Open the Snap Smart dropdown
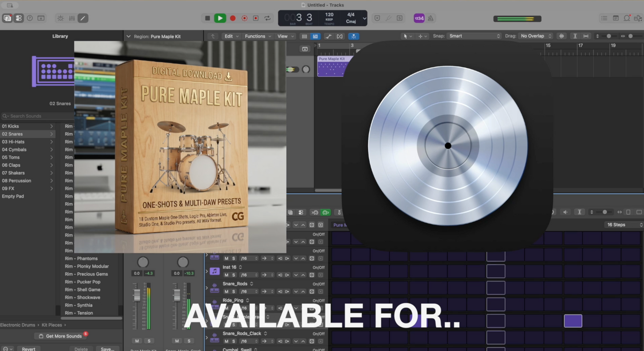Image resolution: width=644 pixels, height=351 pixels. 474,36
